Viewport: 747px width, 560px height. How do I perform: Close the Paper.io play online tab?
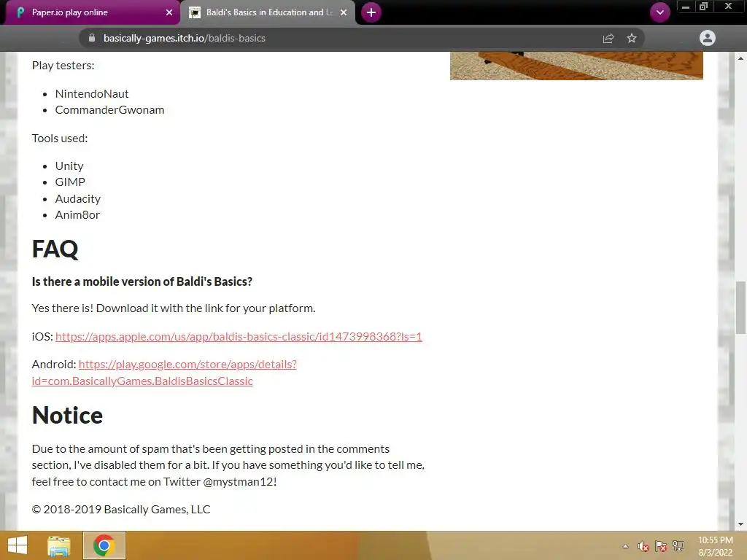tap(169, 12)
